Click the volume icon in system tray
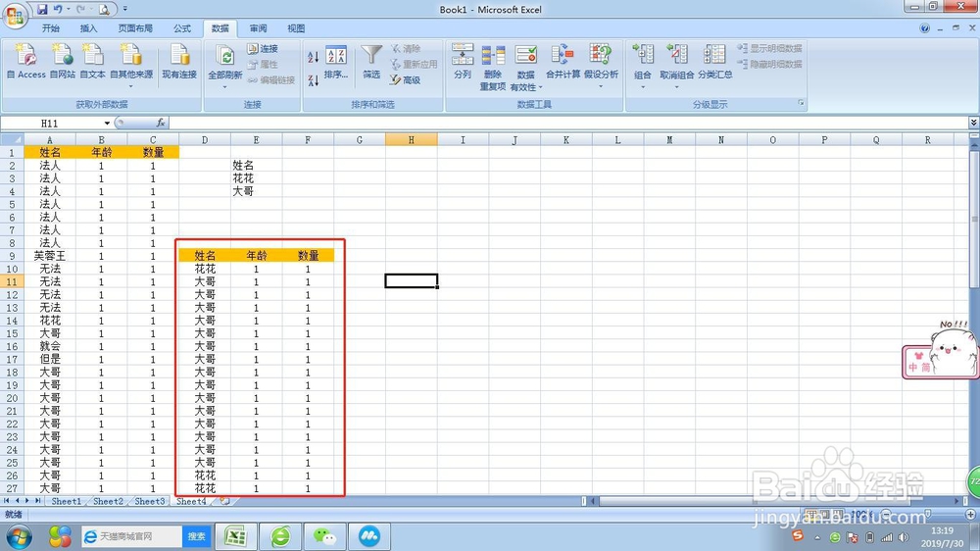 tap(904, 537)
